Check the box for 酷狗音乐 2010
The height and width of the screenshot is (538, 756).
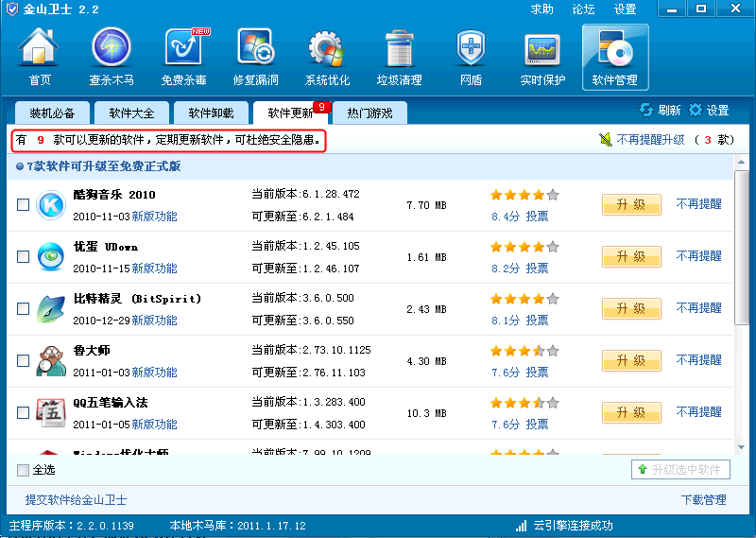pyautogui.click(x=24, y=205)
